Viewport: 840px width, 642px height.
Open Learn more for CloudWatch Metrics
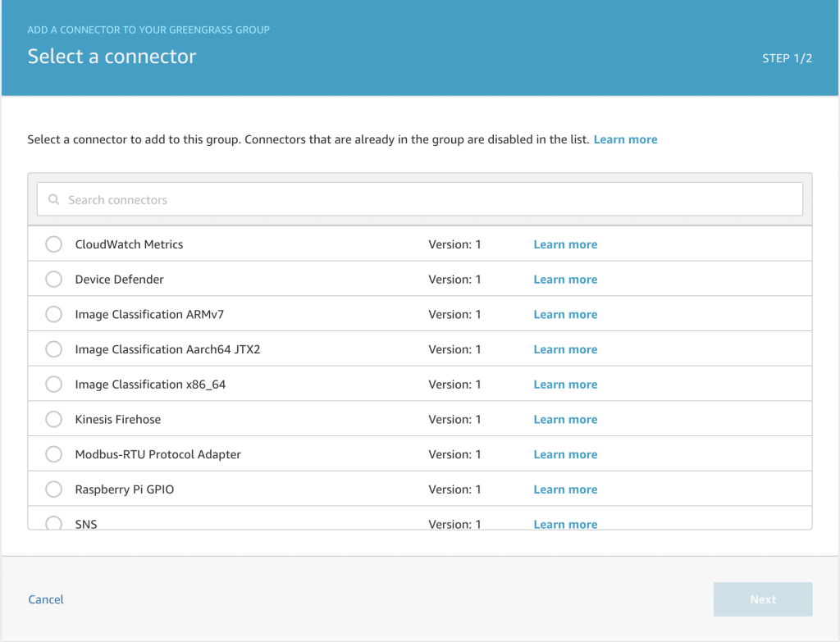pos(565,244)
